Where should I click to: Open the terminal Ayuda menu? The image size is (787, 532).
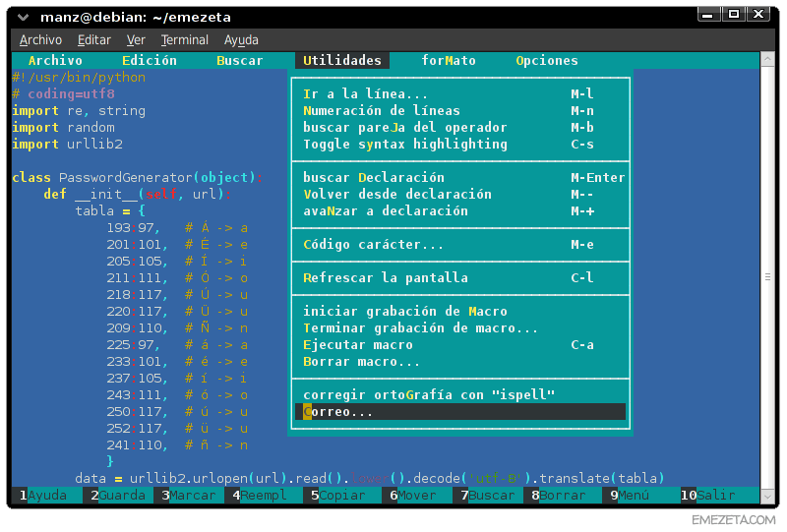241,40
